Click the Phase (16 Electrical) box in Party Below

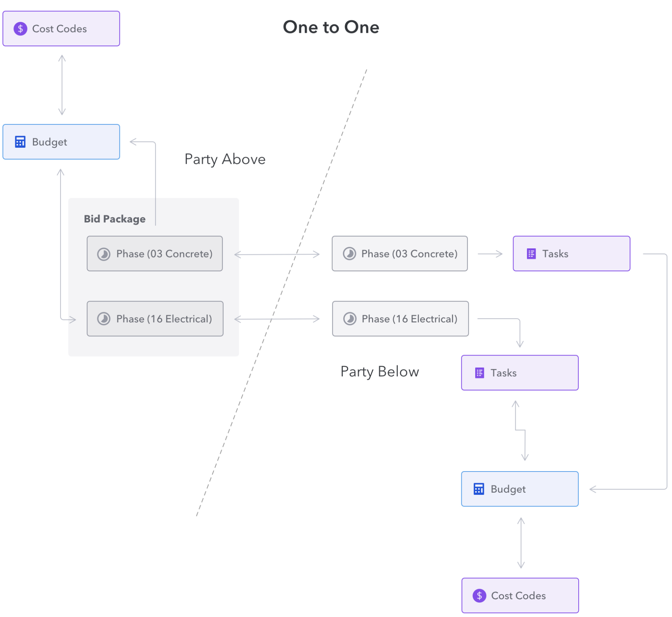click(401, 319)
